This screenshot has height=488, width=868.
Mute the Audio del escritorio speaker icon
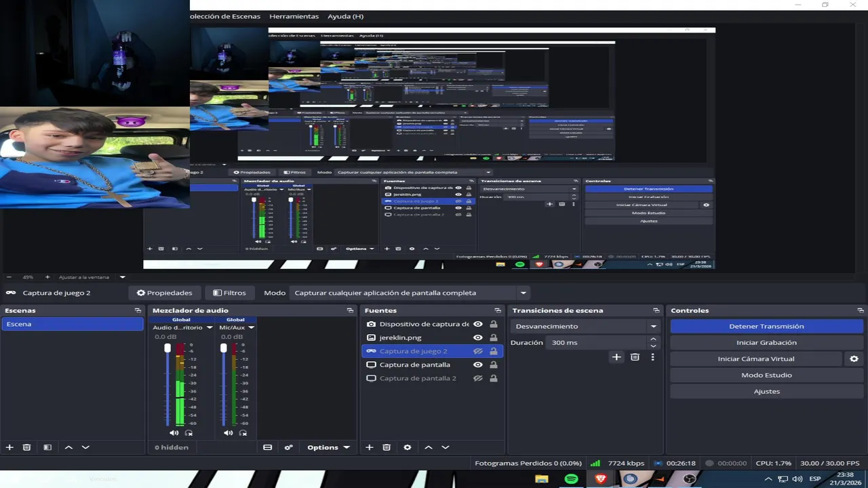[174, 433]
